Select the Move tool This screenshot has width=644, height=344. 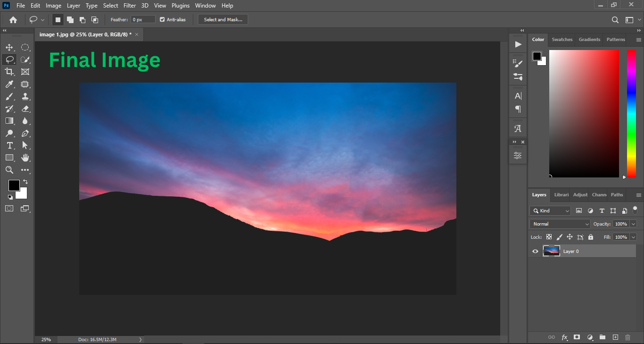click(x=9, y=47)
